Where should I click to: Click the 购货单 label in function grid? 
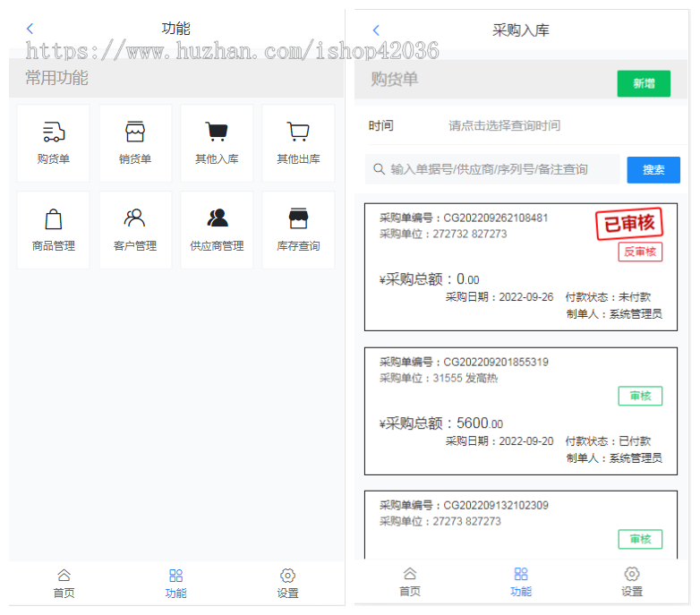click(x=54, y=158)
